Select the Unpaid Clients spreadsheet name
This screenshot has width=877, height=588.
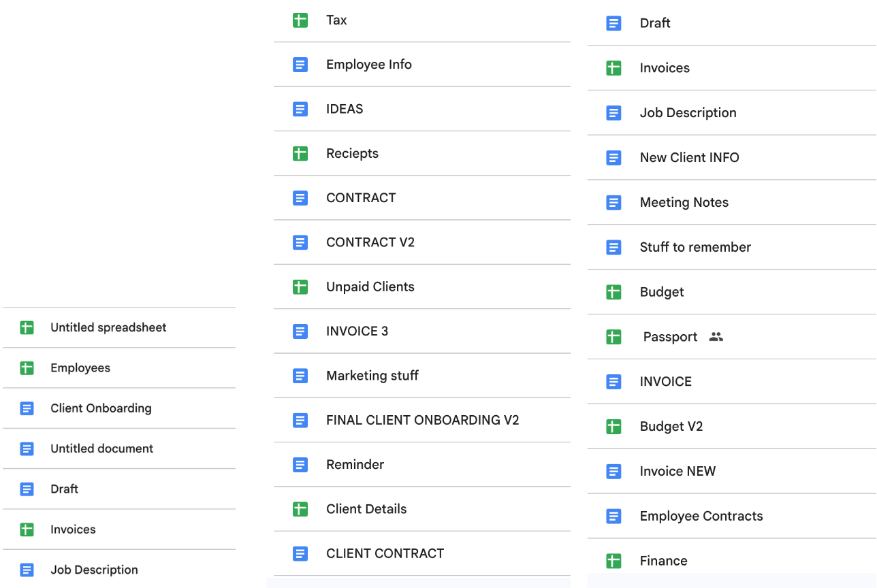pos(370,287)
